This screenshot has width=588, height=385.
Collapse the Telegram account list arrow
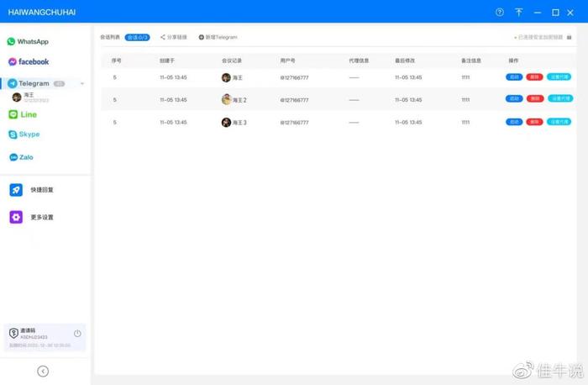pos(82,83)
